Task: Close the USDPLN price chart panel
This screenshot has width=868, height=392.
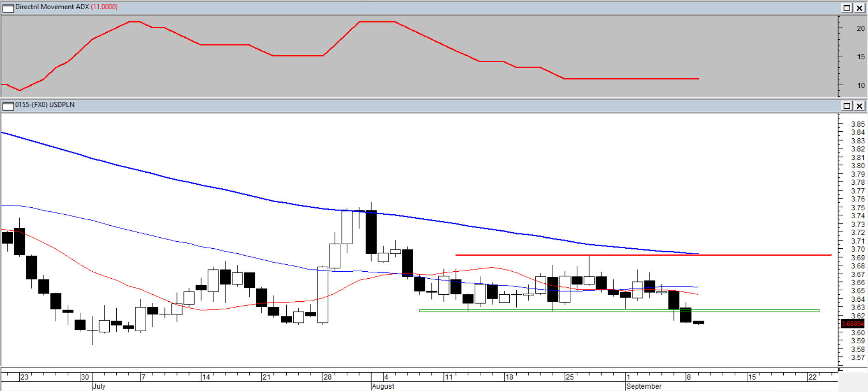Action: click(860, 106)
